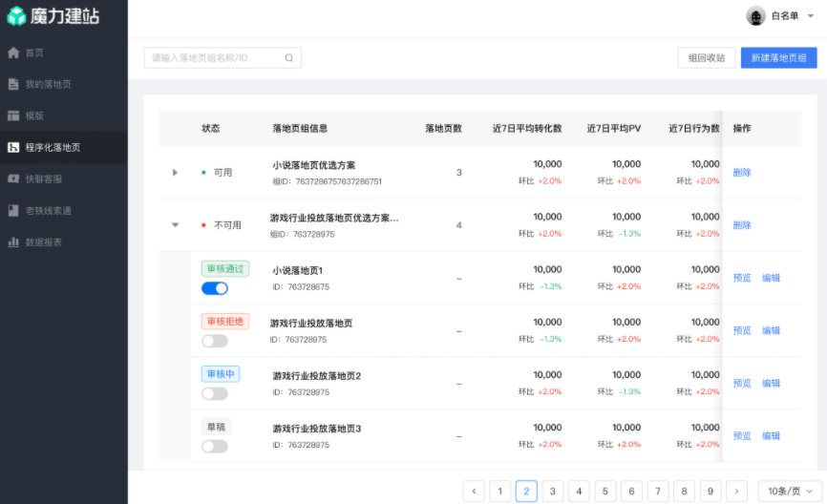This screenshot has height=504, width=827.
Task: Enable the 游戏行业投放落地页2 switch
Action: [215, 394]
